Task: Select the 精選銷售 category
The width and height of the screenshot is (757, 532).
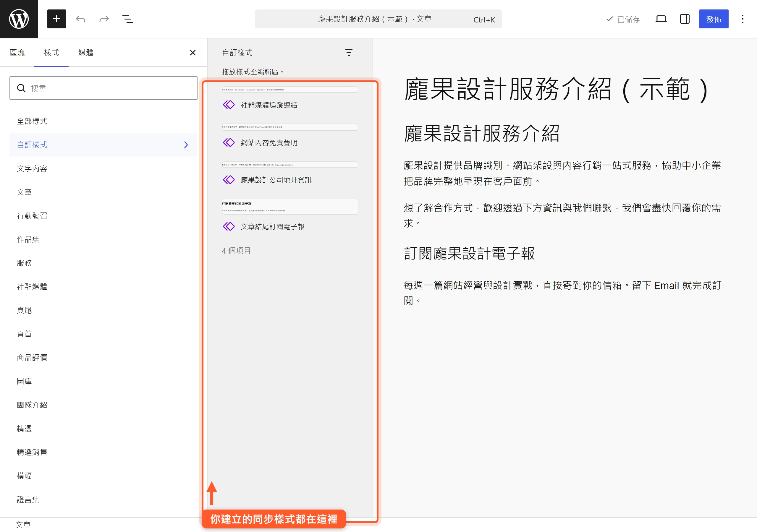Action: [103, 452]
